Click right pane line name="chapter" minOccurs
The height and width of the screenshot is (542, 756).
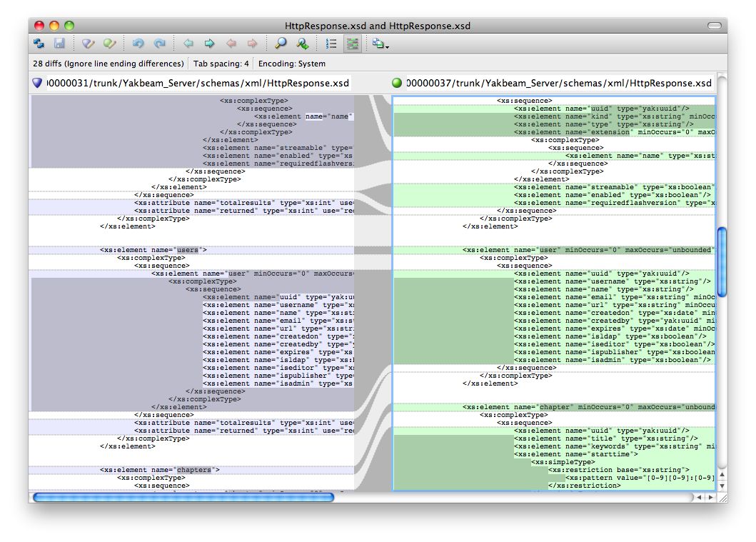(x=588, y=407)
